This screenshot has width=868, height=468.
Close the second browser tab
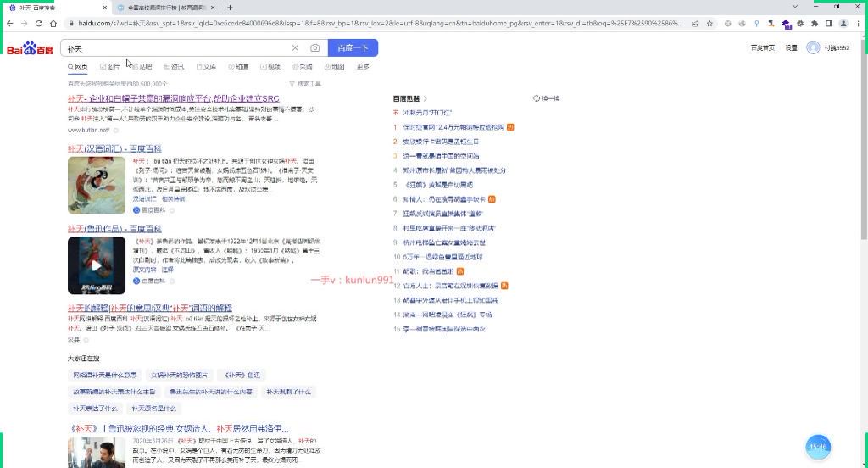click(213, 8)
